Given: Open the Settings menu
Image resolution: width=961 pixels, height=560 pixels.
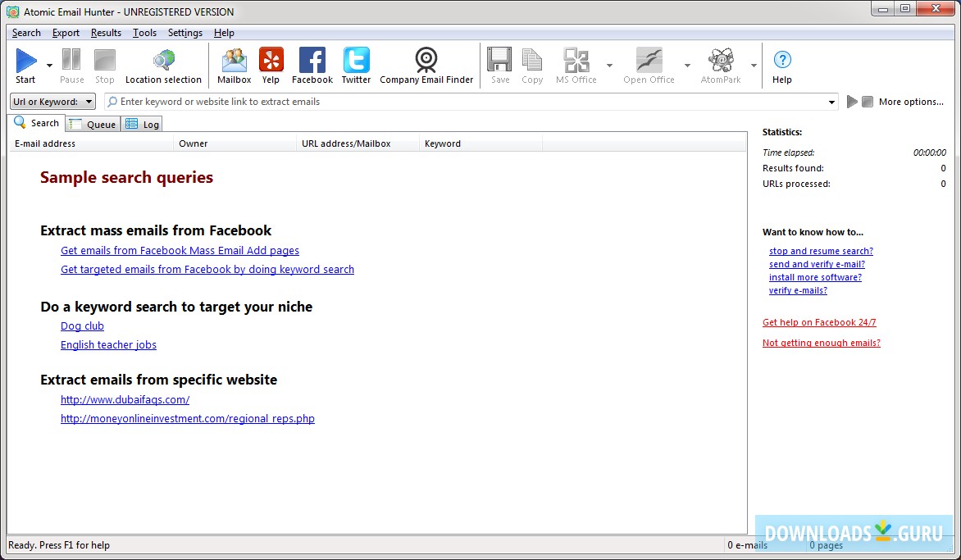Looking at the screenshot, I should [185, 33].
